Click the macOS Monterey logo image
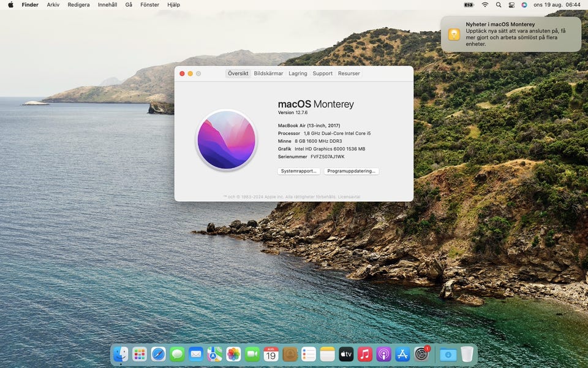588x368 pixels. pyautogui.click(x=227, y=140)
